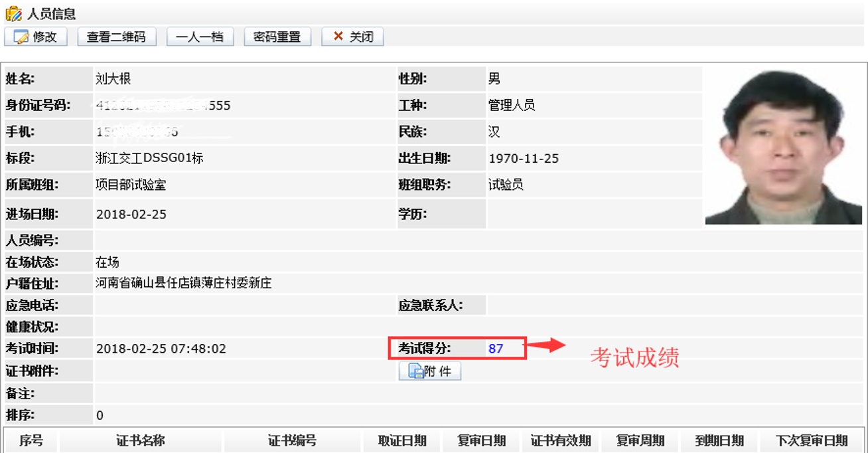Image resolution: width=868 pixels, height=453 pixels.
Task: Click the 证书编号 column header
Action: (x=292, y=440)
